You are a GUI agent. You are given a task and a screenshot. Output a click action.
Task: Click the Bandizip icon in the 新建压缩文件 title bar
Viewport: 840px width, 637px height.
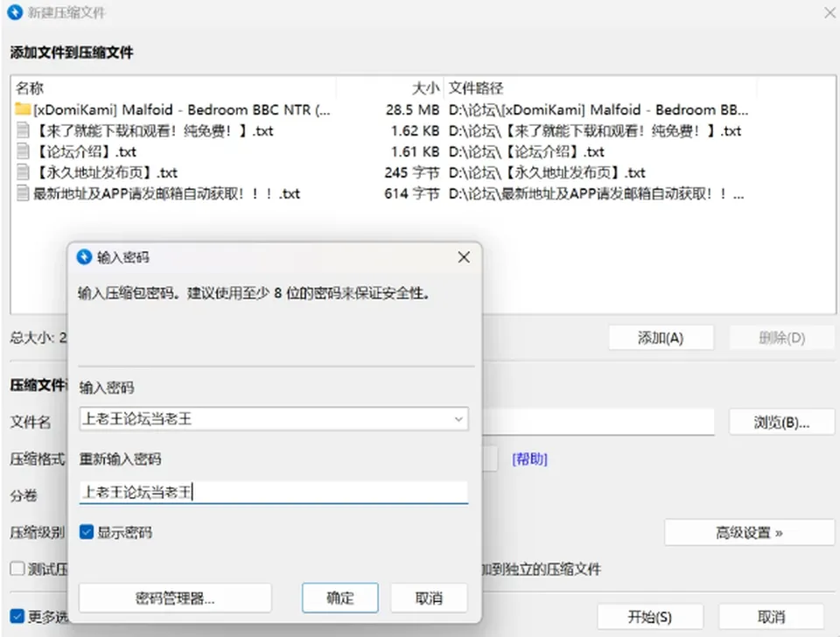pyautogui.click(x=15, y=12)
